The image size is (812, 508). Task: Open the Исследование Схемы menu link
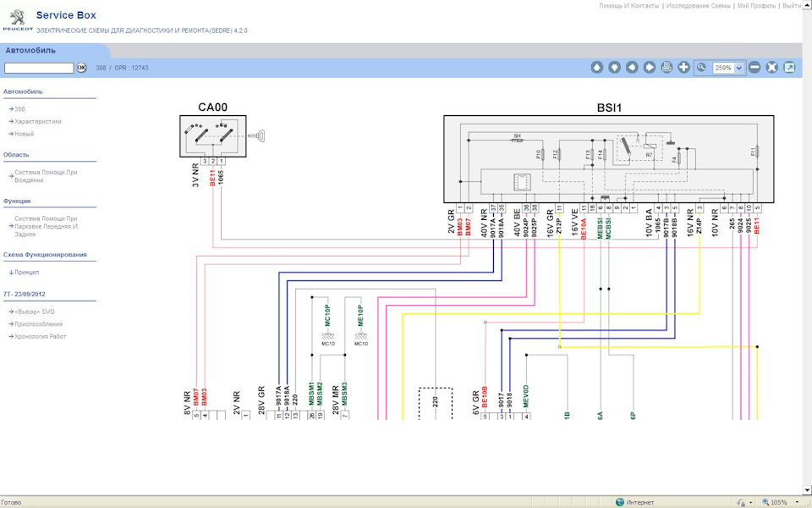point(698,6)
